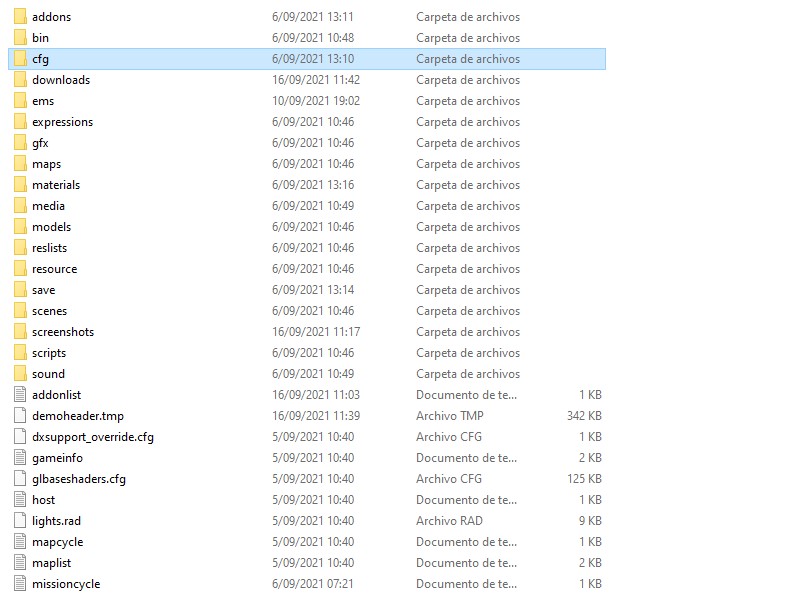Select the dxsupport_override.cfg file icon
798x594 pixels.
(20, 437)
